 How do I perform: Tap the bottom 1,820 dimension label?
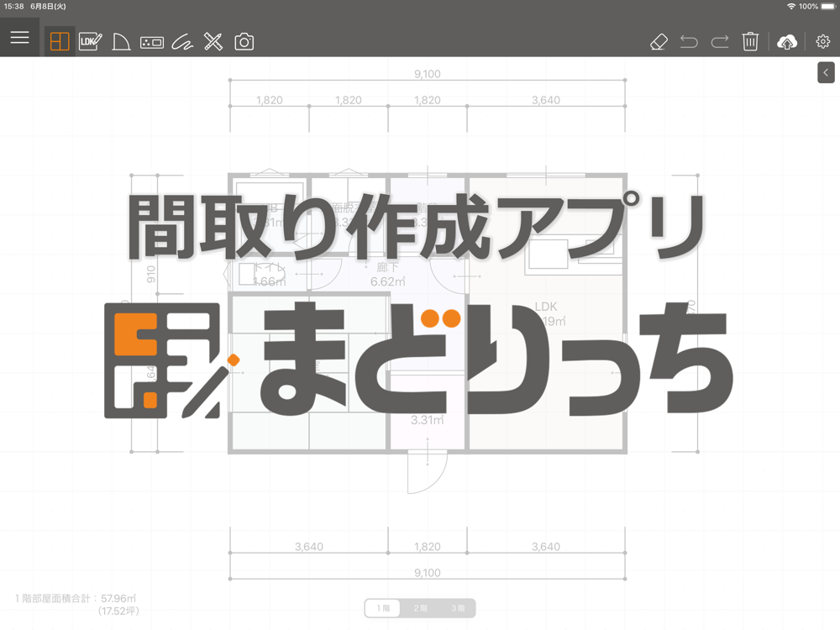pos(427,547)
